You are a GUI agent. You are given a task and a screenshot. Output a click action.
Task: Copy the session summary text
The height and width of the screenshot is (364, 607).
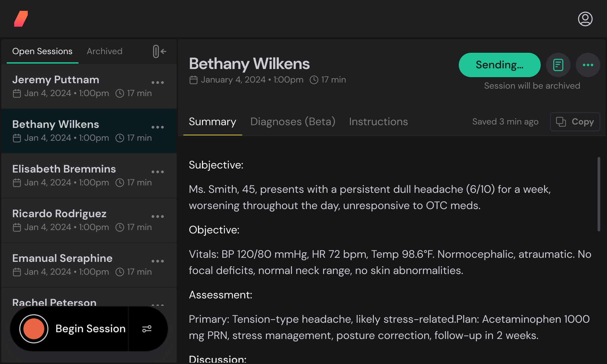[575, 122]
